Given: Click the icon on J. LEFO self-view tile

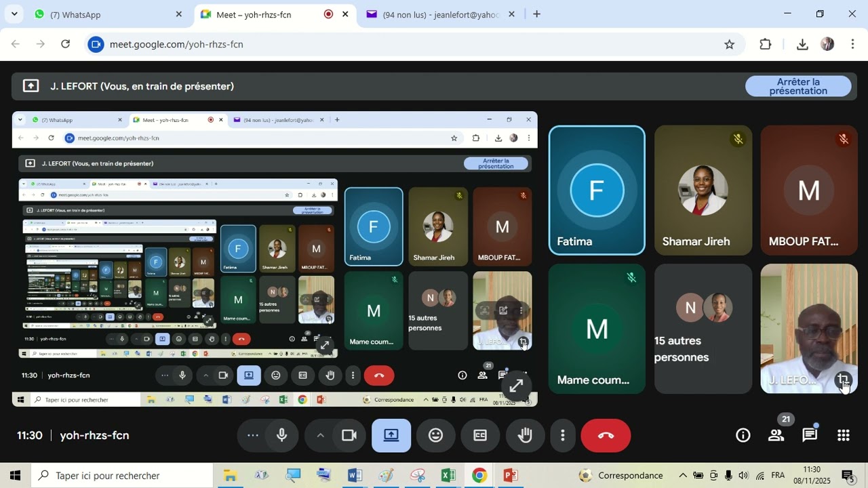Looking at the screenshot, I should click(x=842, y=380).
